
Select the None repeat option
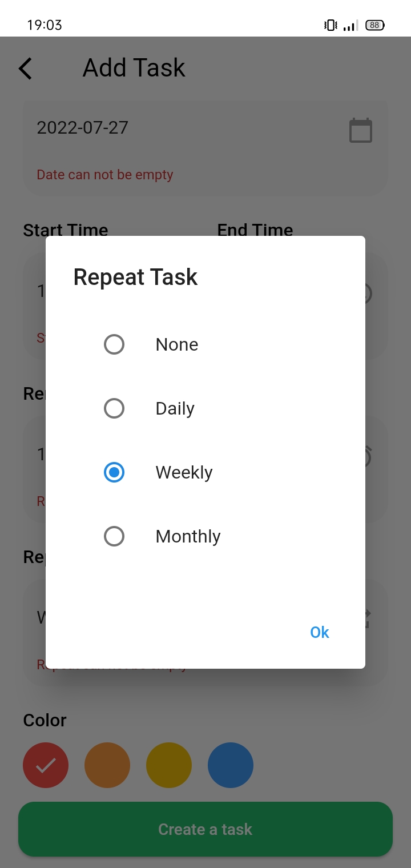114,344
